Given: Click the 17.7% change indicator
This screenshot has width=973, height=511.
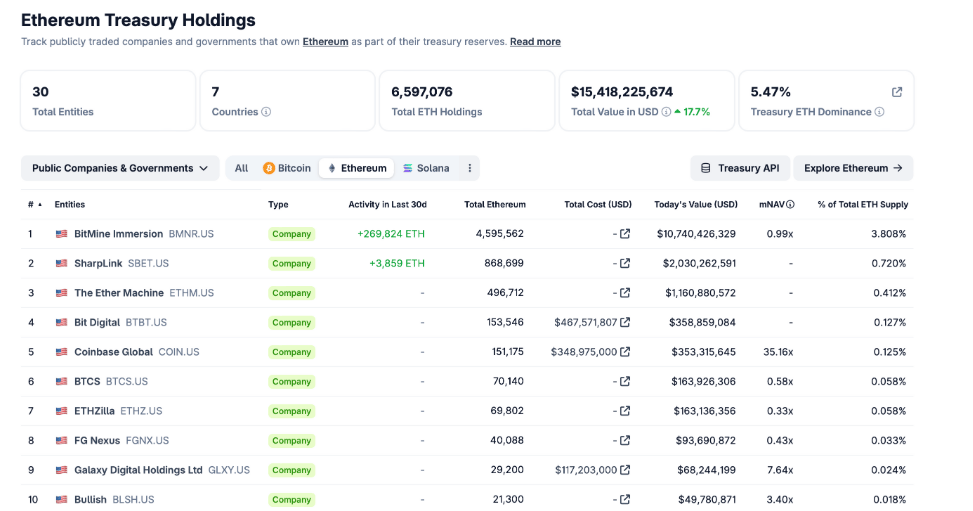Looking at the screenshot, I should click(x=692, y=112).
